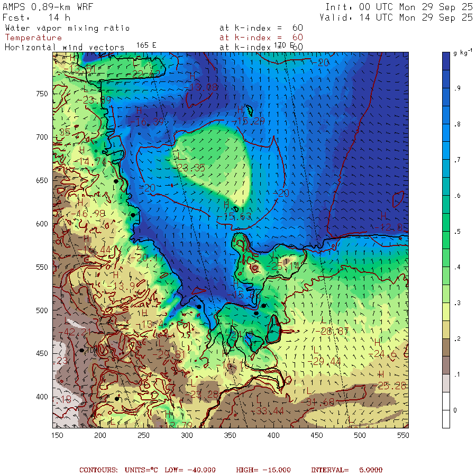Click the black station dot beside TDM
Viewport: 476px width, 476px height.
click(81, 350)
